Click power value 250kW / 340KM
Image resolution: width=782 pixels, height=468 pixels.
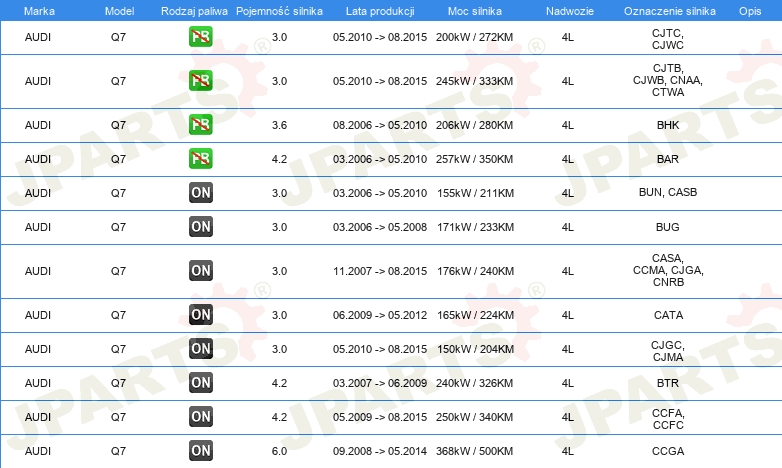tap(474, 417)
